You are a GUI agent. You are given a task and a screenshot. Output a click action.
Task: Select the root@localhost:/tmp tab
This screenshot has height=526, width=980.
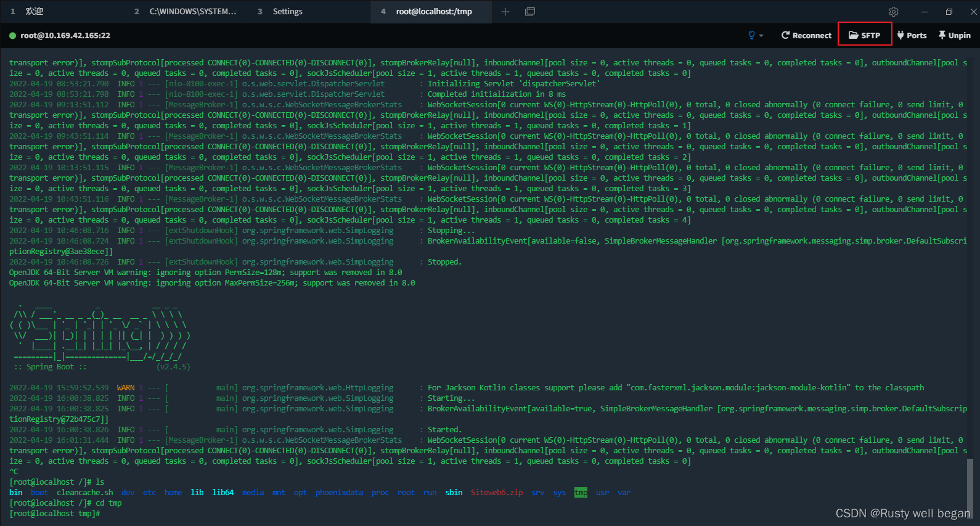[431, 12]
